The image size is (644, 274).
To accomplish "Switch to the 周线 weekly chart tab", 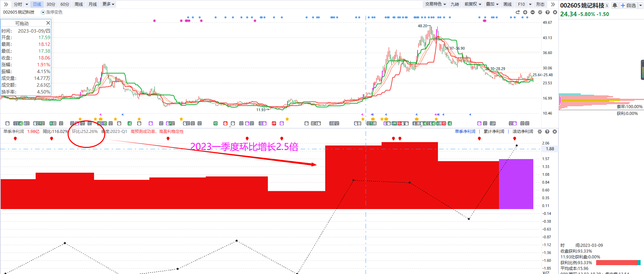I will point(79,4).
